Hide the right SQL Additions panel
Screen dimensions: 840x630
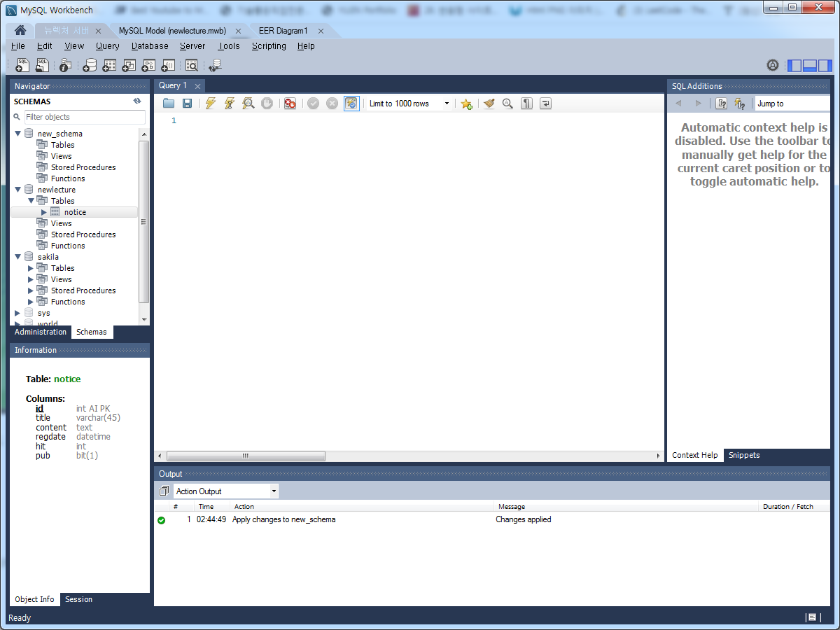(825, 66)
